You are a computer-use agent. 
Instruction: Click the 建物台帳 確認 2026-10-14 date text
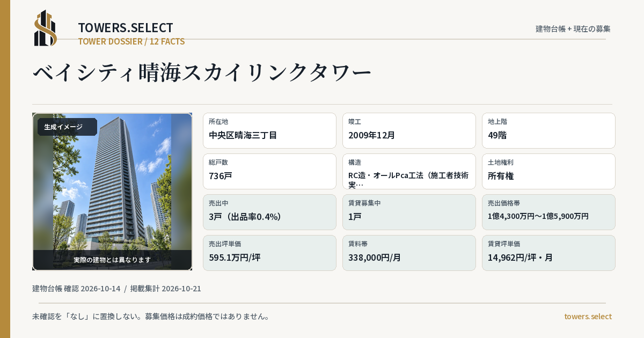(x=76, y=289)
